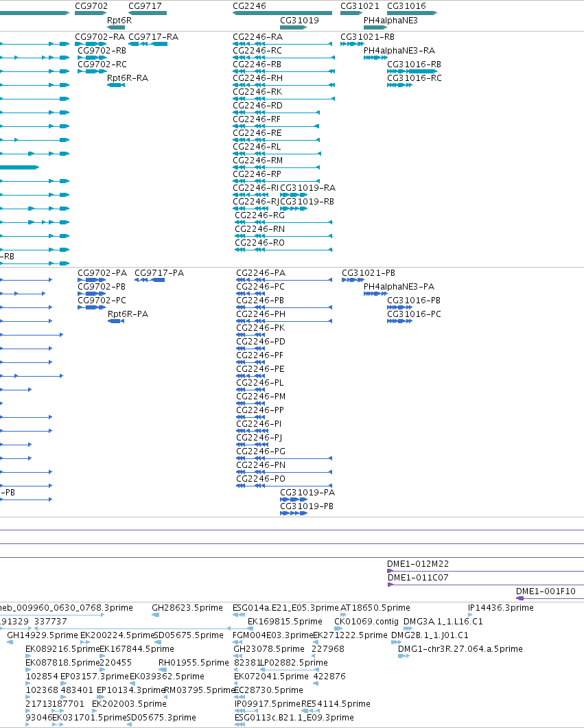Select the CG9702 gene in the top track

coord(91,13)
